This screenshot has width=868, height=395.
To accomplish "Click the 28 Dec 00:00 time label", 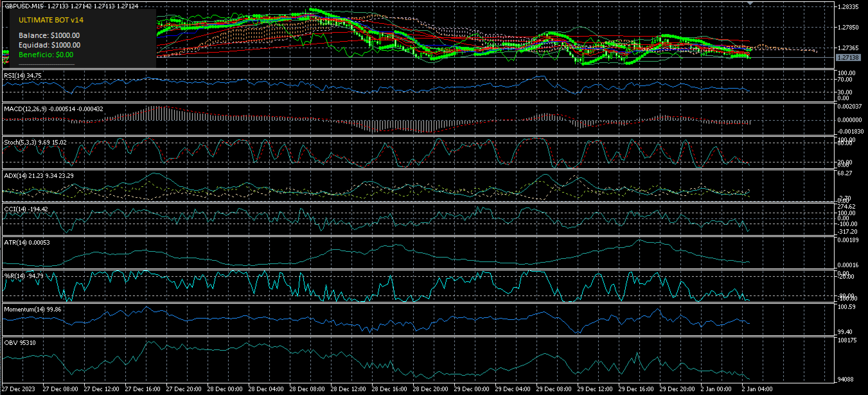I will point(226,389).
